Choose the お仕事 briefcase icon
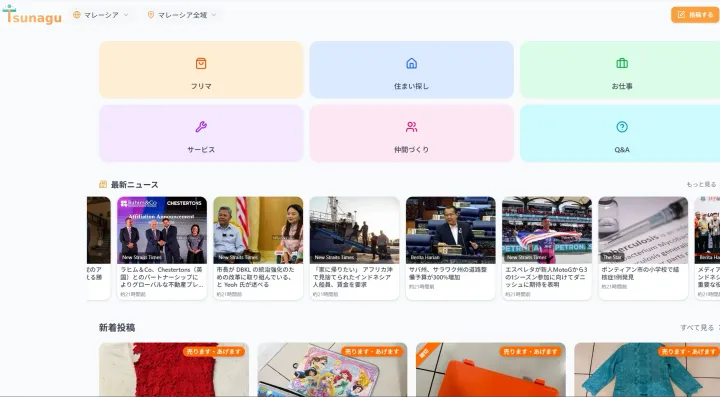 tap(622, 63)
